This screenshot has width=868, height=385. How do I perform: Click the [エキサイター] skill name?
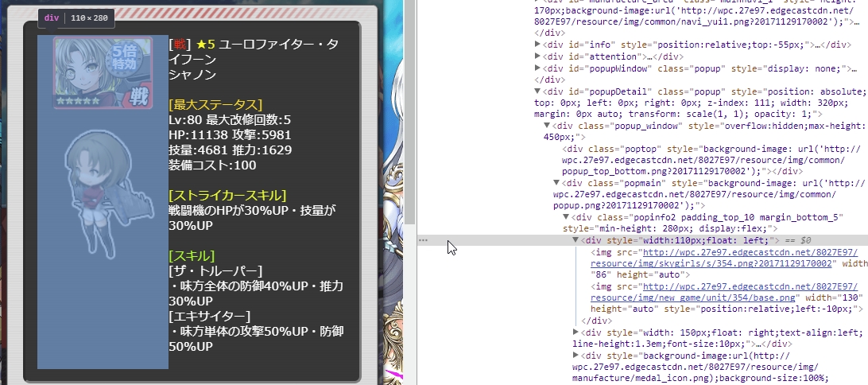tap(209, 317)
